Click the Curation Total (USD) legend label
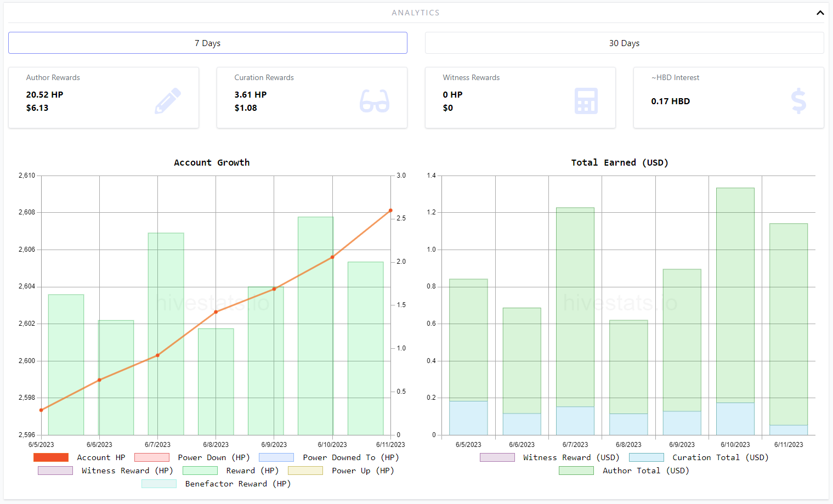The height and width of the screenshot is (504, 833). click(721, 457)
